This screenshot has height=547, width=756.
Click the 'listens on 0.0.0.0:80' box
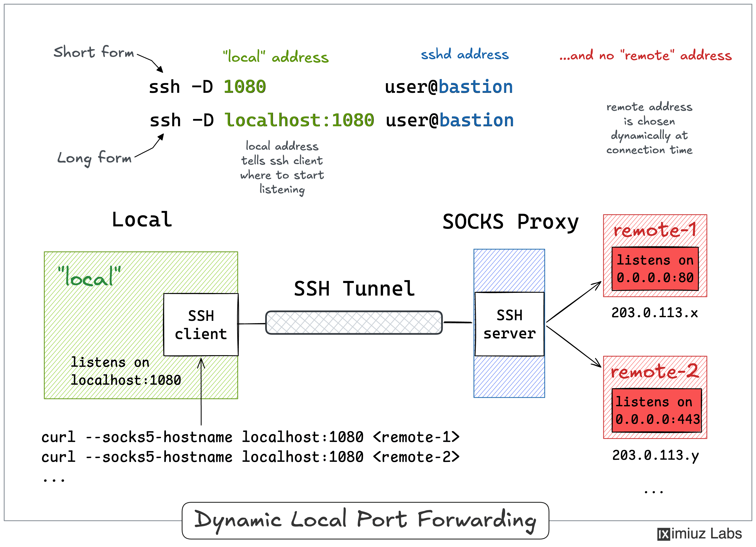(655, 269)
